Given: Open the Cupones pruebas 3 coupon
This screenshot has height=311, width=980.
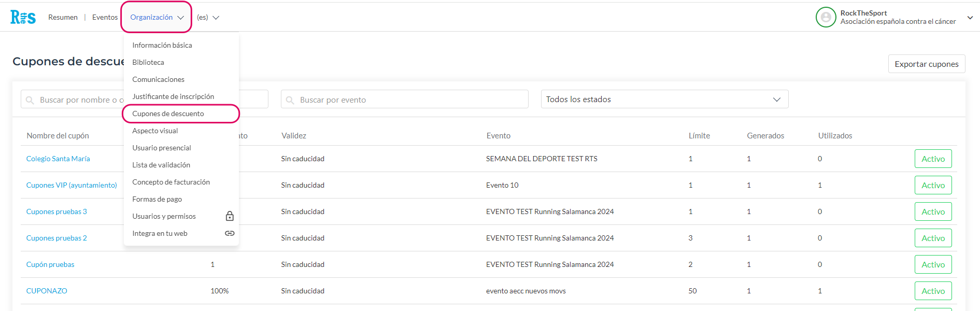Looking at the screenshot, I should tap(56, 211).
